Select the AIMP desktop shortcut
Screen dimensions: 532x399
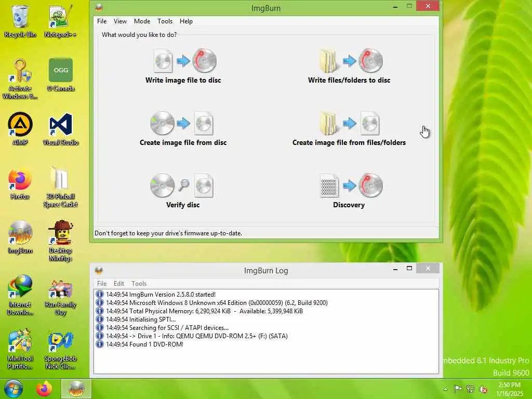tap(20, 129)
